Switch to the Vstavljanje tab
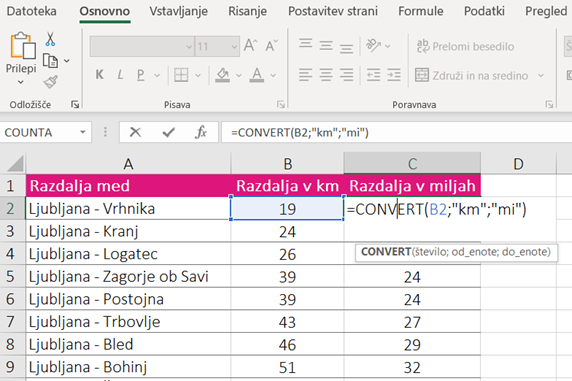This screenshot has width=572, height=381. 178,11
